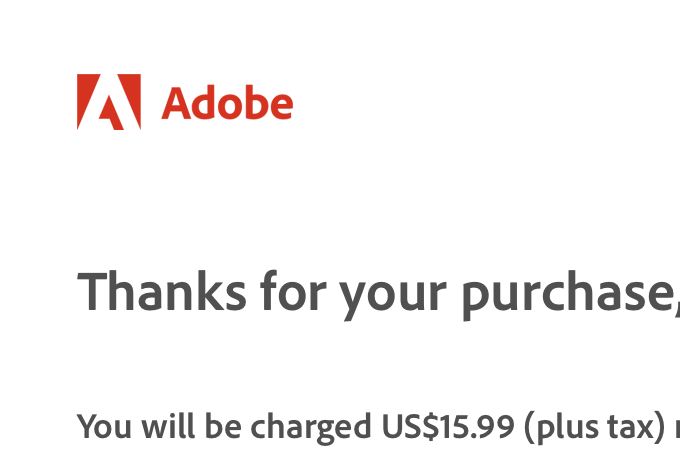Click the word 'Thanks' in the heading

[x=162, y=290]
